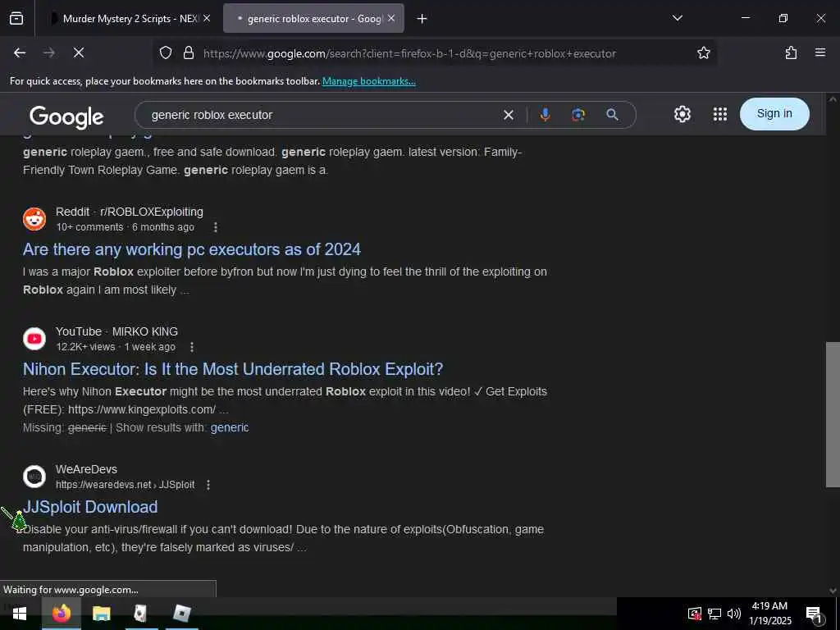Click 'MIRKO KING' channel text
Screen dimensions: 840x630
(x=144, y=331)
